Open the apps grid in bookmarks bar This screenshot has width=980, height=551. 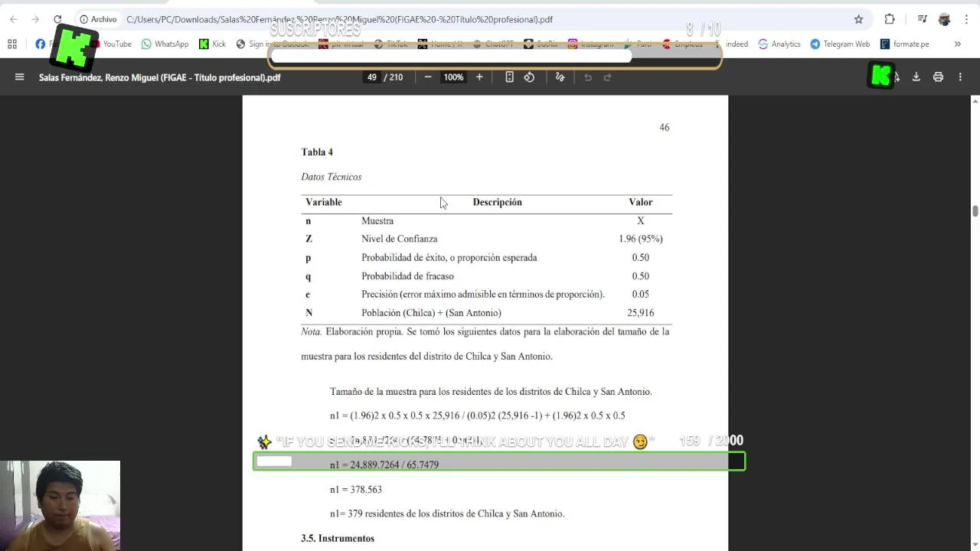(x=12, y=44)
